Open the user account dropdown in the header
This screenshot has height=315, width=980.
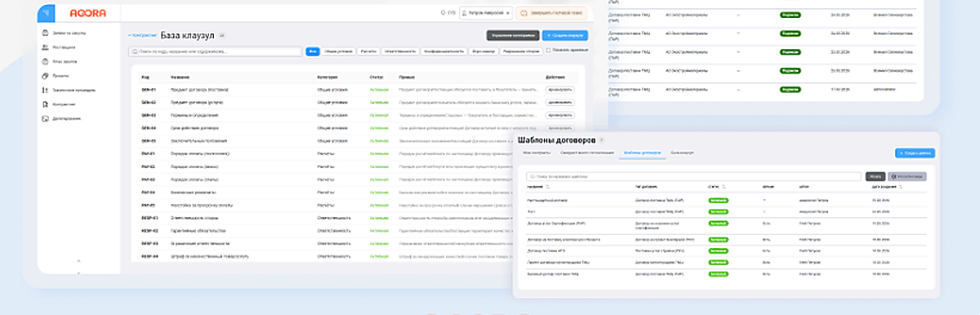pyautogui.click(x=485, y=13)
